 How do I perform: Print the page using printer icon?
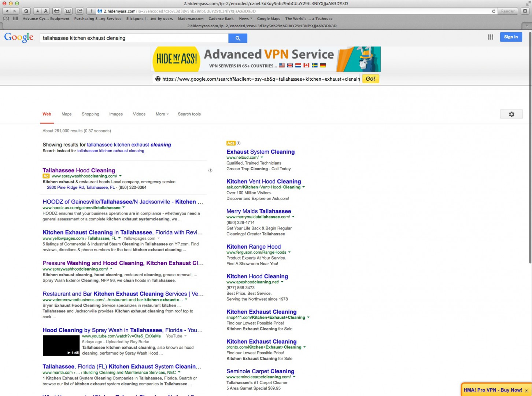coord(57,11)
